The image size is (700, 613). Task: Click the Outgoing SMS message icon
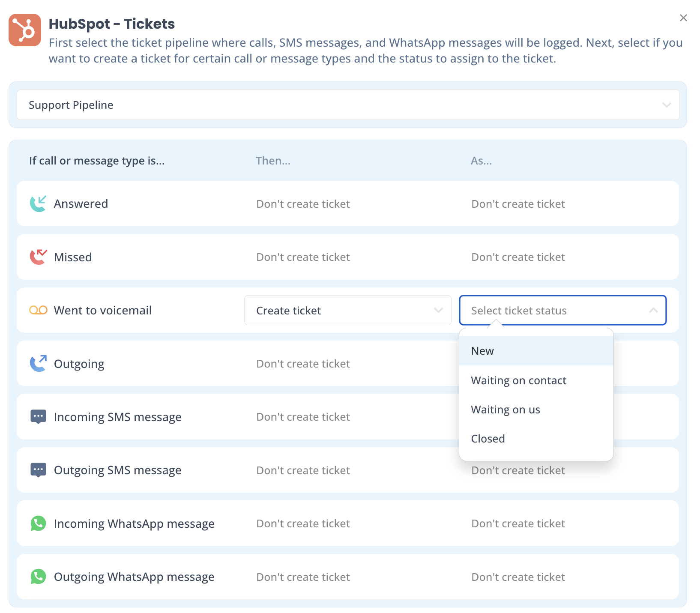click(38, 470)
